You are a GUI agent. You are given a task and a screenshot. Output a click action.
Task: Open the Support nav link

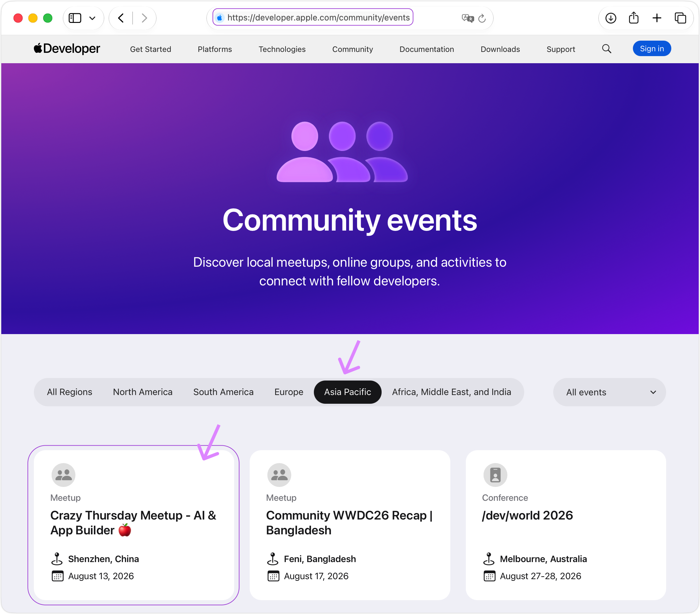pyautogui.click(x=561, y=49)
